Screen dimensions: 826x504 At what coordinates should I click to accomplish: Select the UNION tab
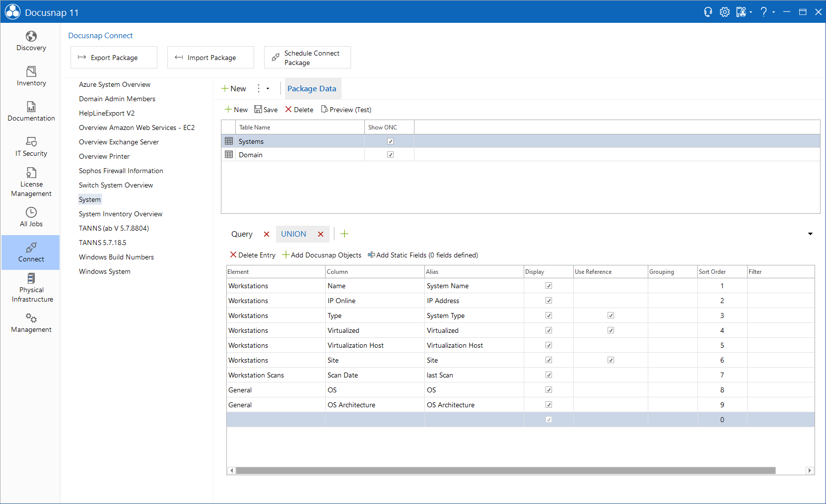point(293,234)
